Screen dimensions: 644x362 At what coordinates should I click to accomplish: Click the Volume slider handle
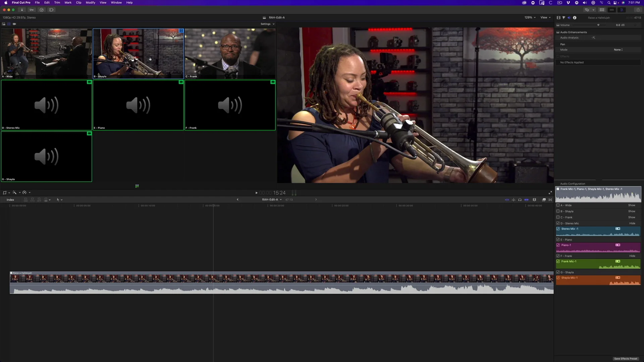click(598, 25)
